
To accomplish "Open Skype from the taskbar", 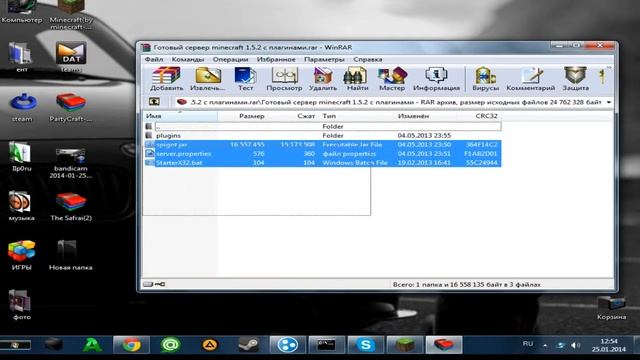I will pos(365,345).
